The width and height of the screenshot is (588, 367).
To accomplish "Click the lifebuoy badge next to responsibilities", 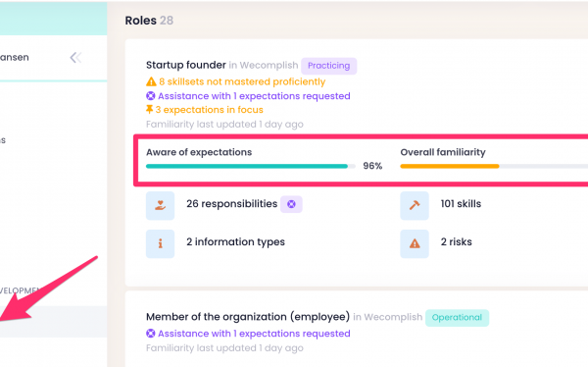I will click(291, 204).
